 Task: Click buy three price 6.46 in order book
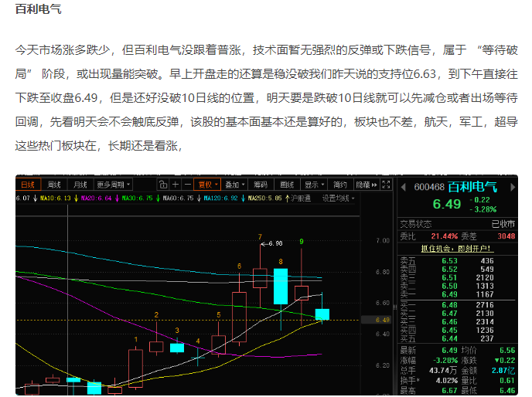[449, 322]
